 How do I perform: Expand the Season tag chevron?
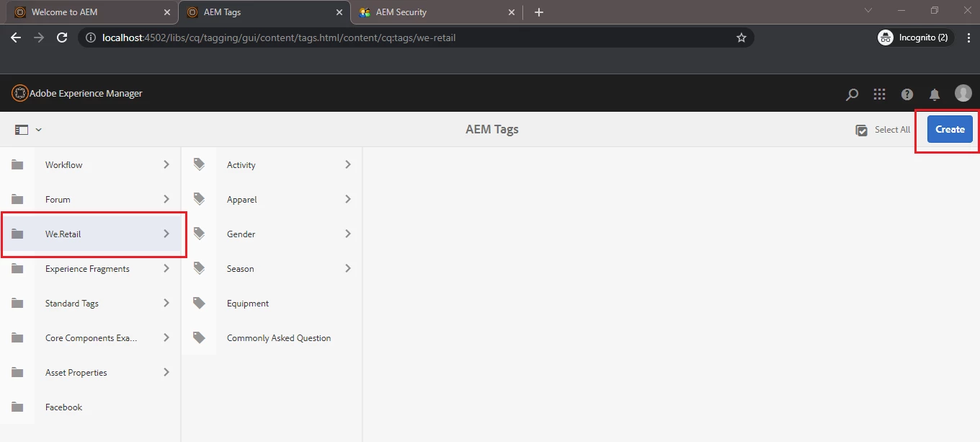(348, 268)
